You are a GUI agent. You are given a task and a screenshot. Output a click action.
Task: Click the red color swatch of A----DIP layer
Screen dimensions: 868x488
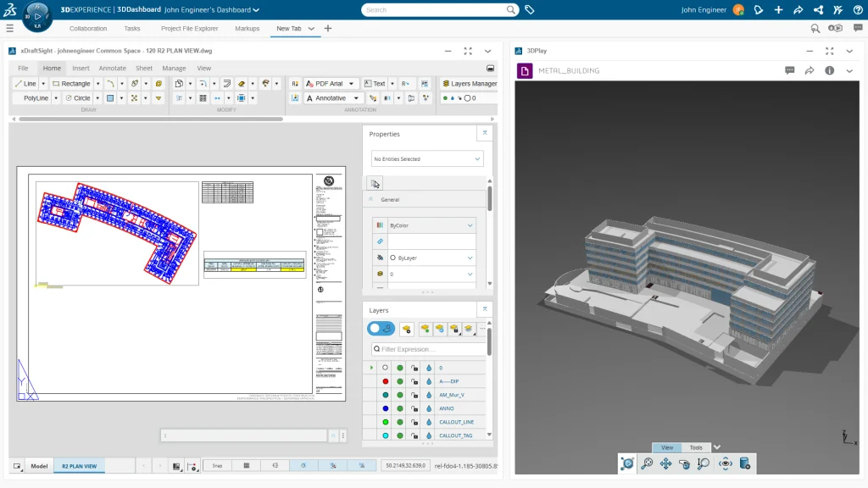(386, 381)
